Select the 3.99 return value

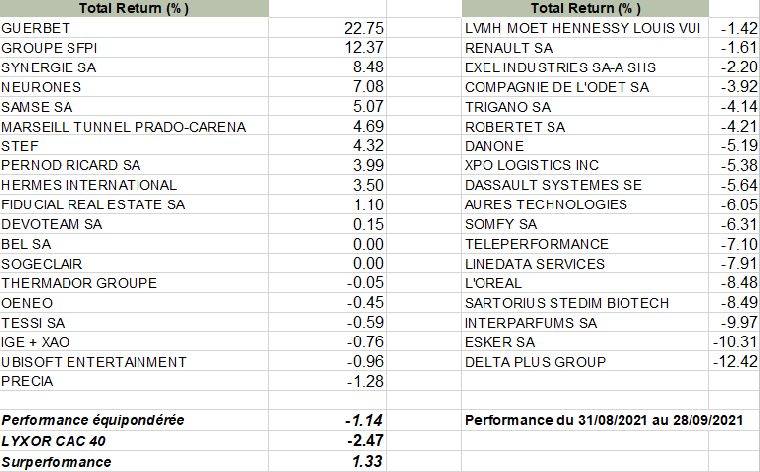pyautogui.click(x=368, y=165)
